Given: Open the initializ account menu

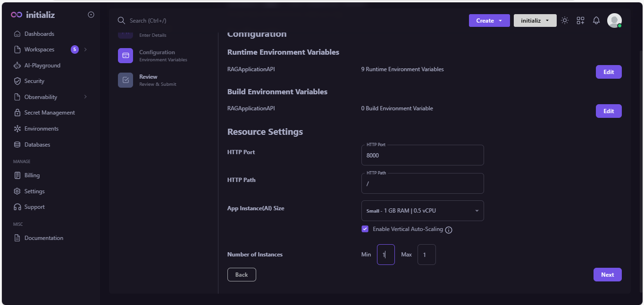Looking at the screenshot, I should click(535, 20).
